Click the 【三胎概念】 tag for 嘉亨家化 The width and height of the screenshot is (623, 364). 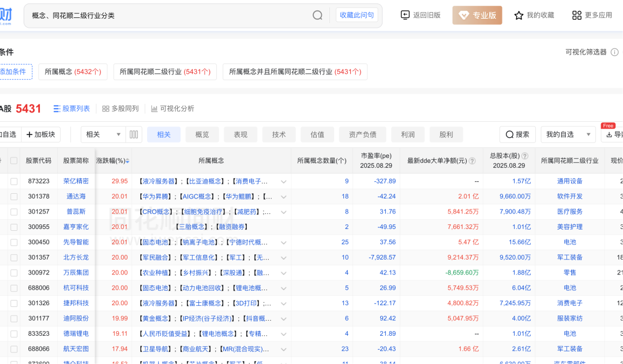click(192, 227)
